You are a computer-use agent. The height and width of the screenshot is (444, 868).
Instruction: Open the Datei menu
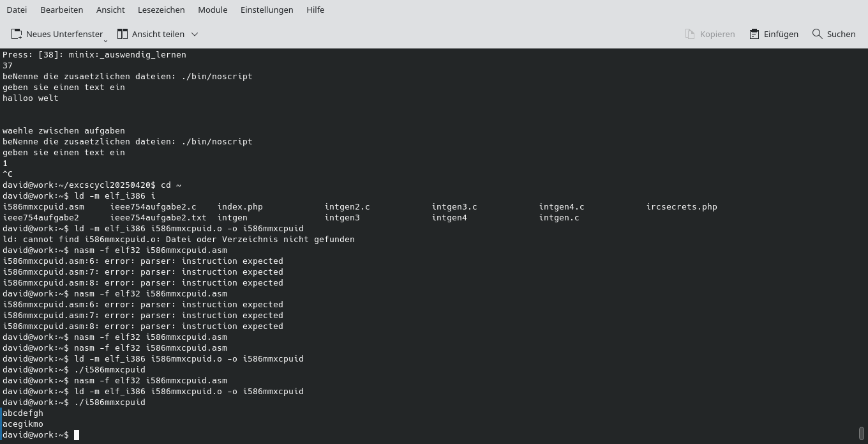[x=17, y=10]
